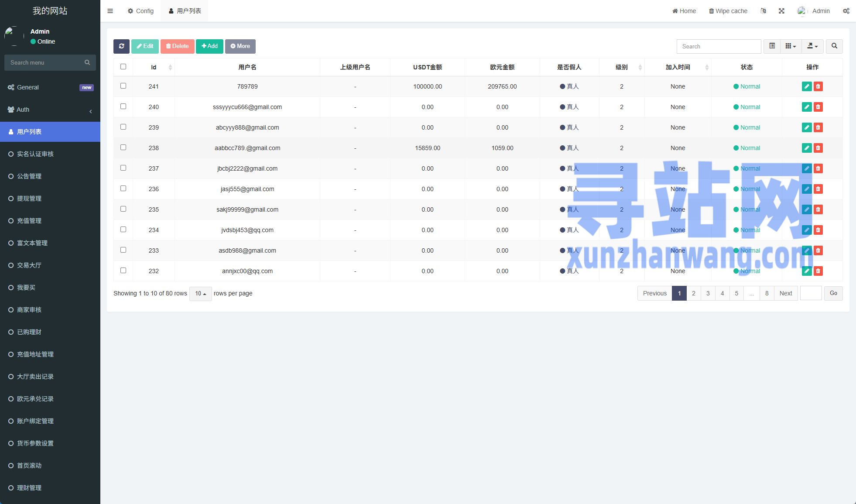Edit row 235 with pencil icon
Screen dimensions: 856x504
coord(807,209)
